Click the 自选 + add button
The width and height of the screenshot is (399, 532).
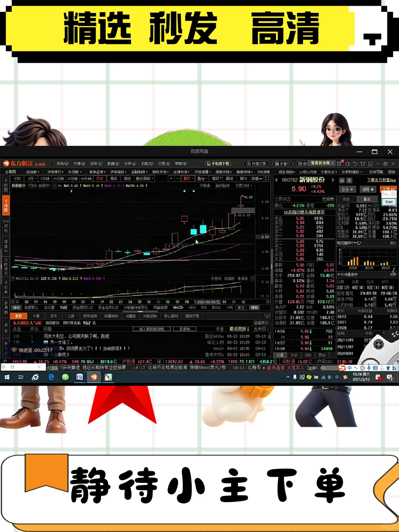click(x=347, y=189)
